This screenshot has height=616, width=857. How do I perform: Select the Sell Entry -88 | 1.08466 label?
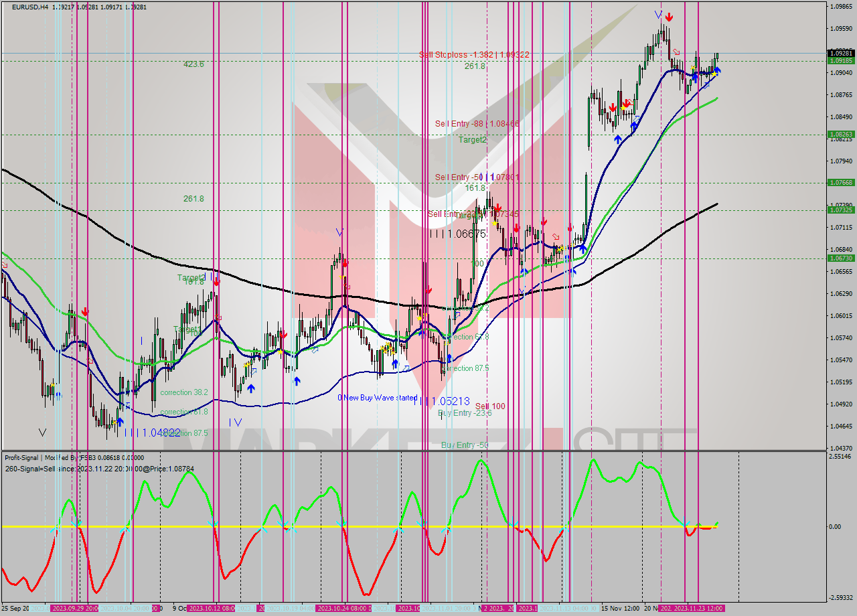point(477,124)
